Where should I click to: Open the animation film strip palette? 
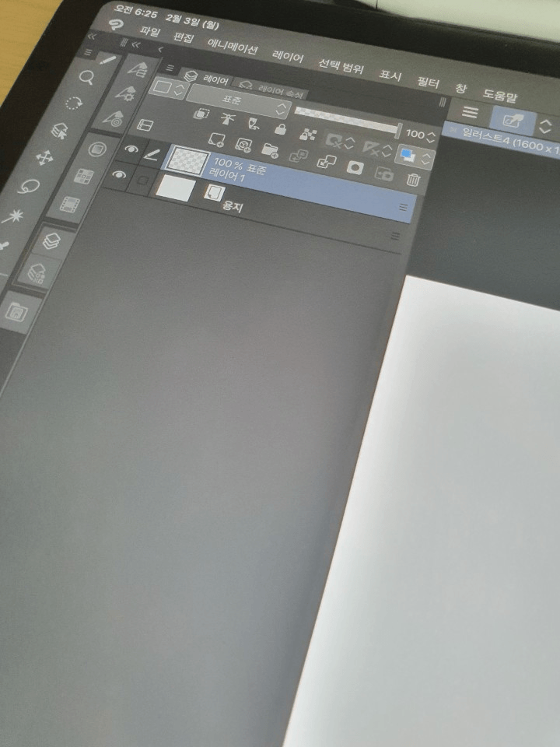70,205
